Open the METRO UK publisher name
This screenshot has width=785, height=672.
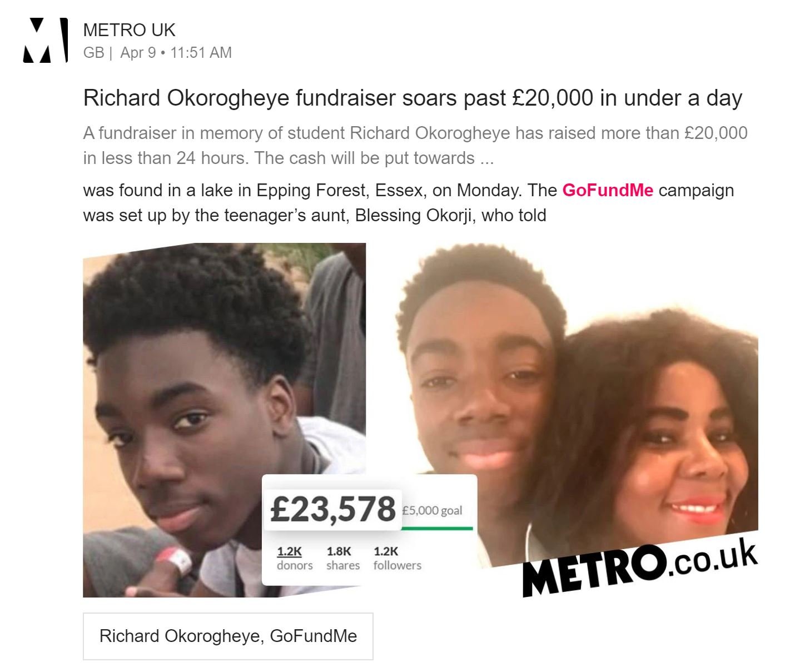[x=129, y=30]
